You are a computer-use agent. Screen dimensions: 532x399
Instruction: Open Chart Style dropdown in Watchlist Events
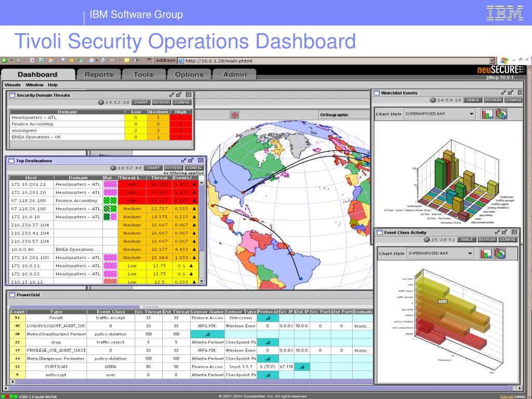pos(440,114)
